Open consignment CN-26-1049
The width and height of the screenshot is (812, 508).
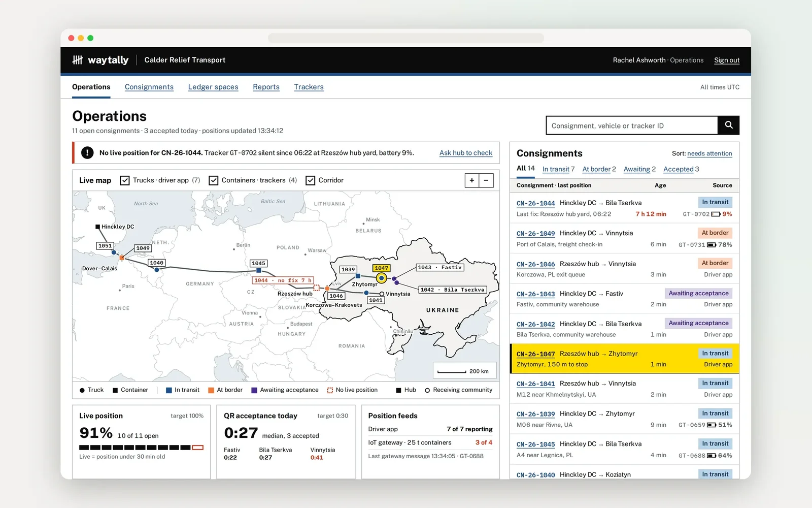tap(535, 234)
